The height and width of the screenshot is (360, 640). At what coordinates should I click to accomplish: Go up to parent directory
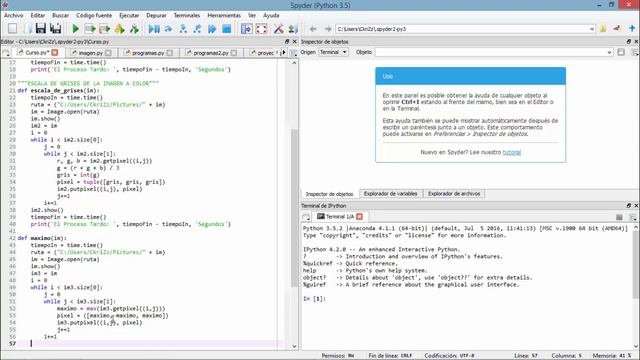point(632,29)
